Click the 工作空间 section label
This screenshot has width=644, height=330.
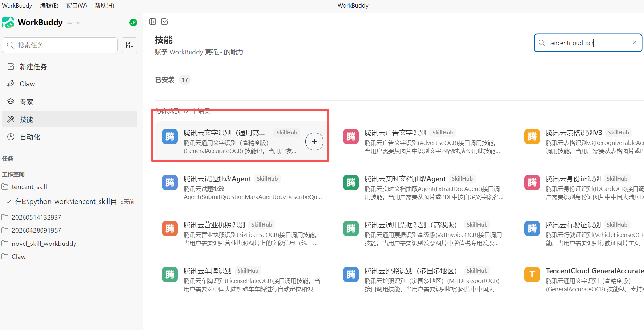pyautogui.click(x=13, y=174)
